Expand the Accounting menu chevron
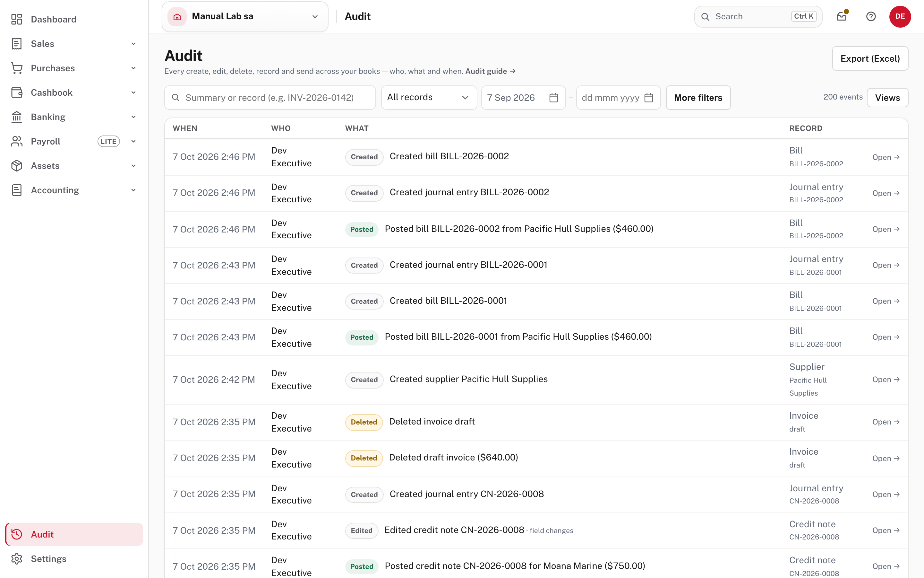 (x=134, y=190)
